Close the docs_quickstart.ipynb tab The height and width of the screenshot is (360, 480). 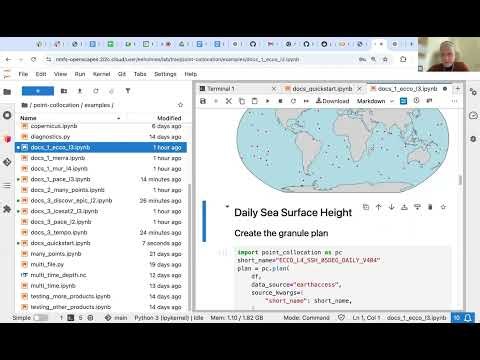(x=359, y=89)
